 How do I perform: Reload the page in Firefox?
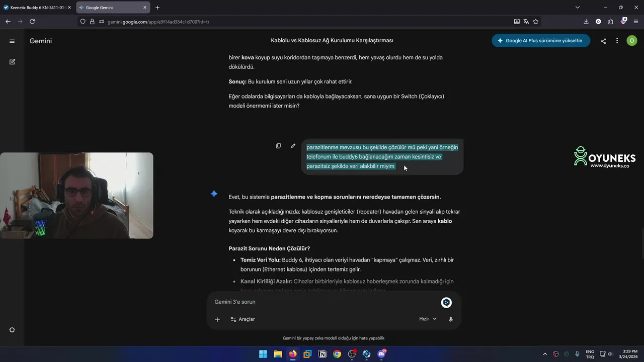32,22
